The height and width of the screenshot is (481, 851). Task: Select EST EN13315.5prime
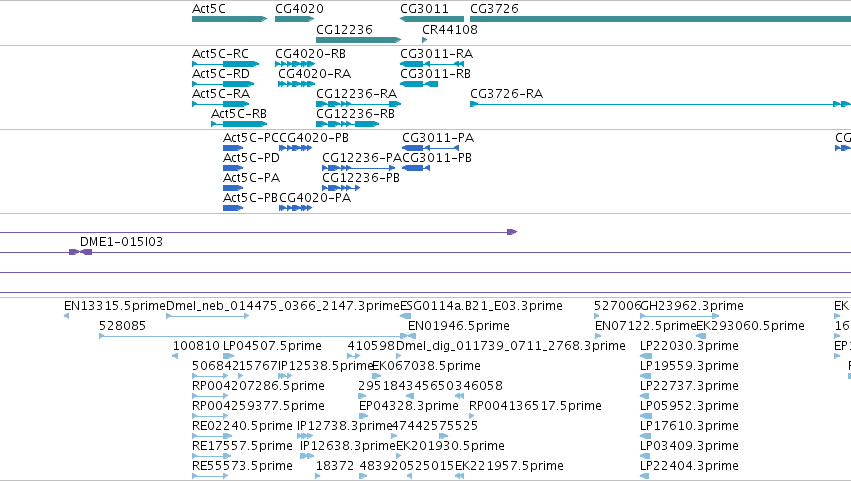(66, 316)
